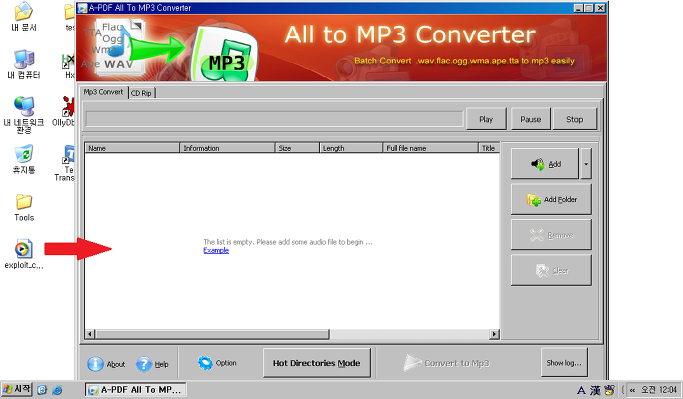Image resolution: width=683 pixels, height=399 pixels.
Task: Open the Add button dropdown arrow
Action: [586, 164]
